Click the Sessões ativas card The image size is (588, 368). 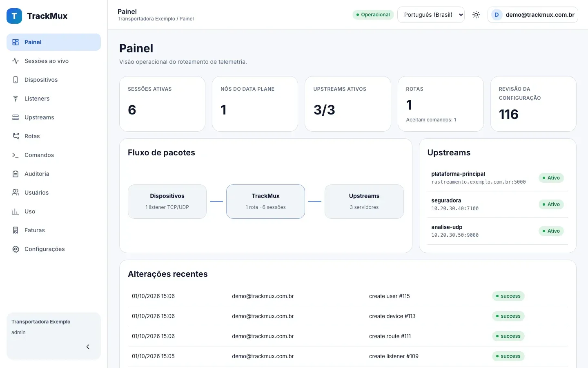(x=162, y=104)
